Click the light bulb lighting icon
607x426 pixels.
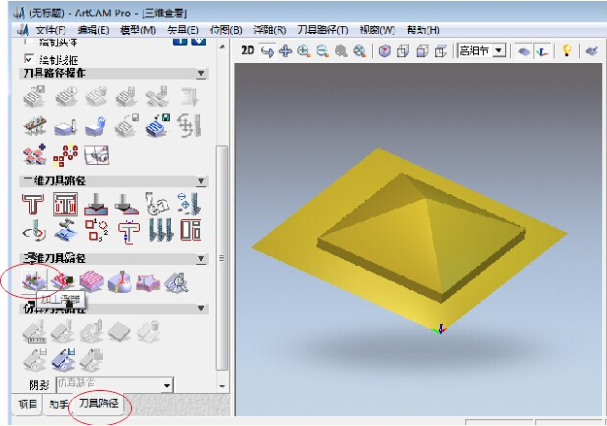567,51
